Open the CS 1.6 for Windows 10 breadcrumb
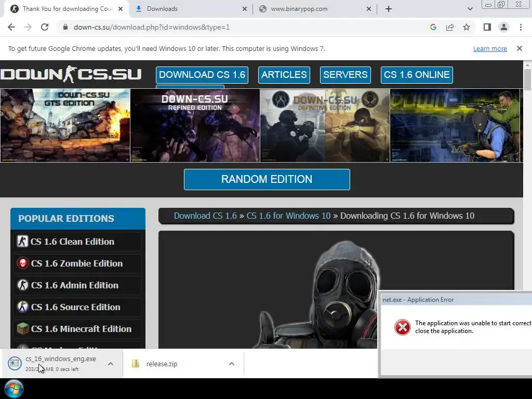532x399 pixels. tap(288, 216)
